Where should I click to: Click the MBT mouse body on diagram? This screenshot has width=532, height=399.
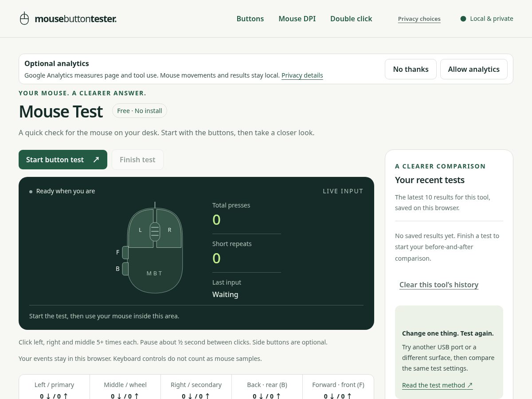tap(155, 271)
